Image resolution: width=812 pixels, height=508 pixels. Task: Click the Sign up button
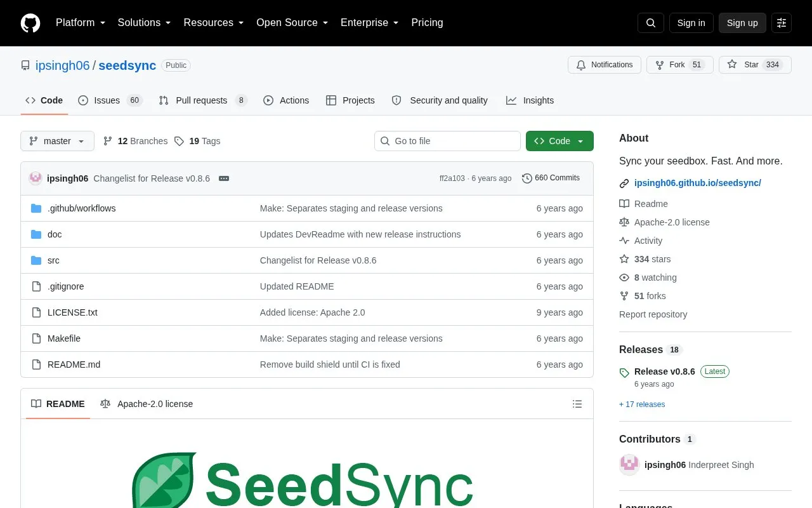click(x=742, y=23)
